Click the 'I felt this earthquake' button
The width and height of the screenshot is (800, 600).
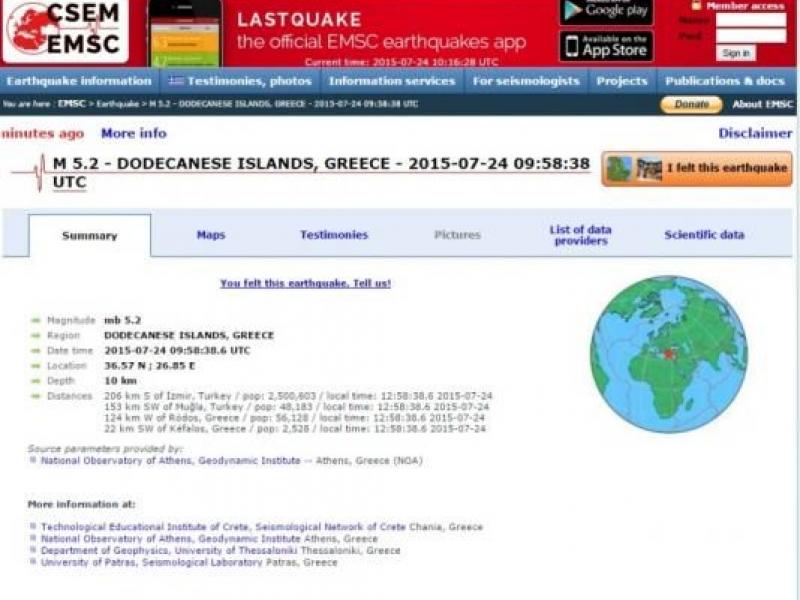pos(697,169)
